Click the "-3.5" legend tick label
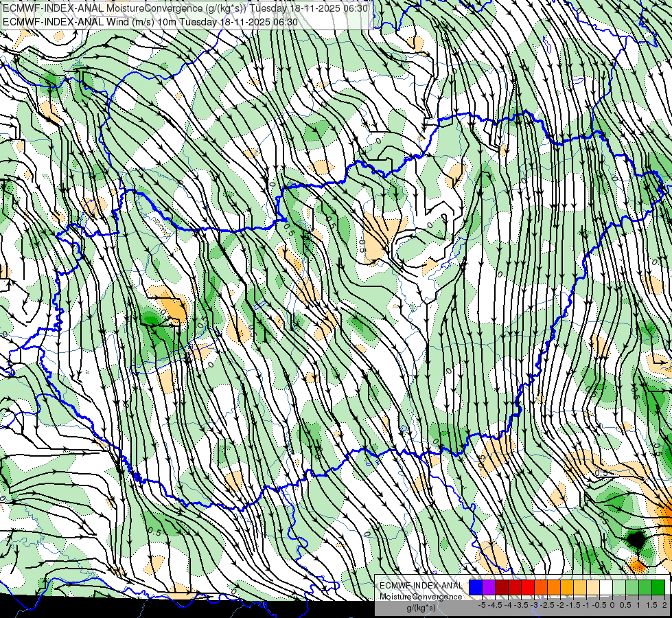The height and width of the screenshot is (618, 672). 521,605
